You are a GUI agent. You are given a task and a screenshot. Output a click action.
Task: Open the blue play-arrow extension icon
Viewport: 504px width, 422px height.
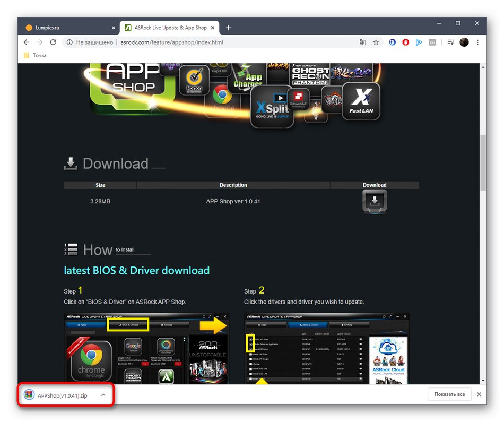pos(419,42)
